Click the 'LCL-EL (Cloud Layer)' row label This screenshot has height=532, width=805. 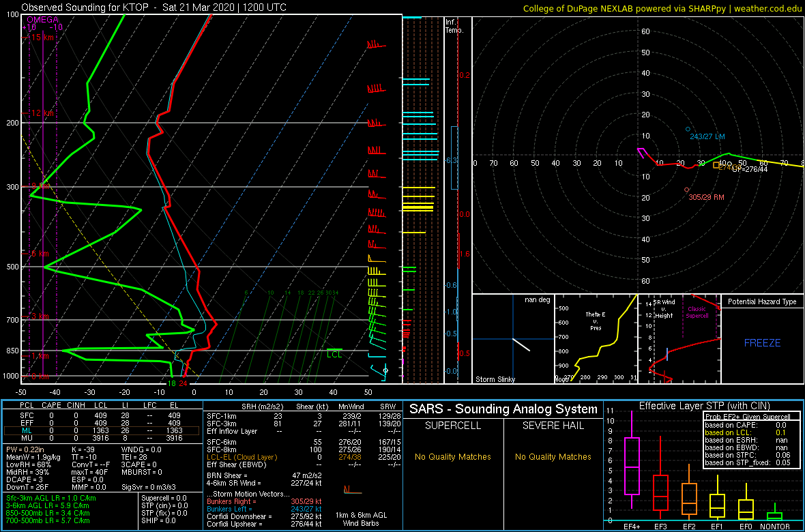pos(241,457)
